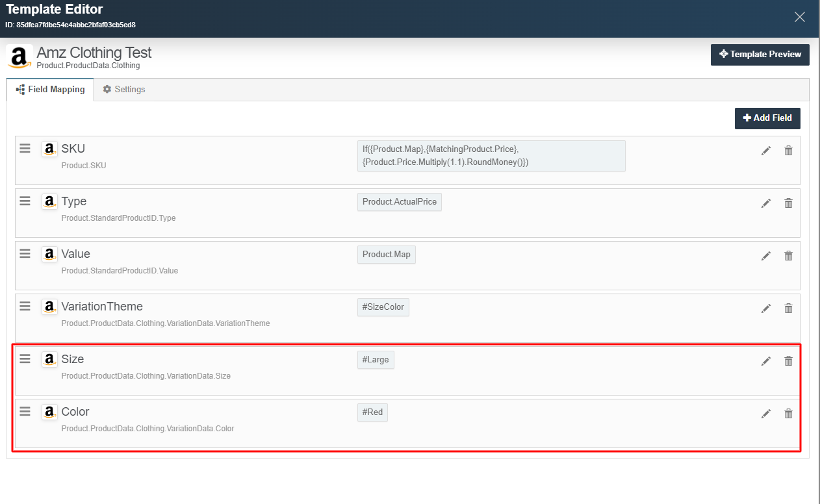Edit the Color field with pencil icon
Image resolution: width=820 pixels, height=504 pixels.
(x=766, y=414)
